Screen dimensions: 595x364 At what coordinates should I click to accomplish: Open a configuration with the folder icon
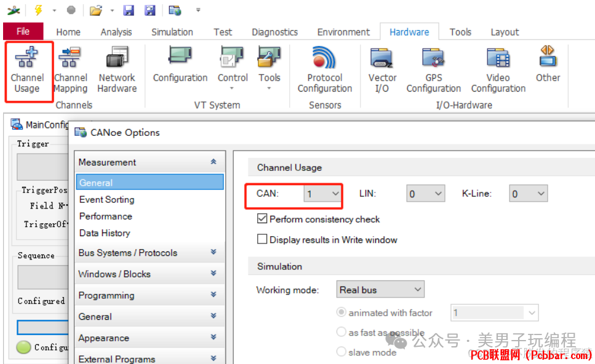point(96,10)
